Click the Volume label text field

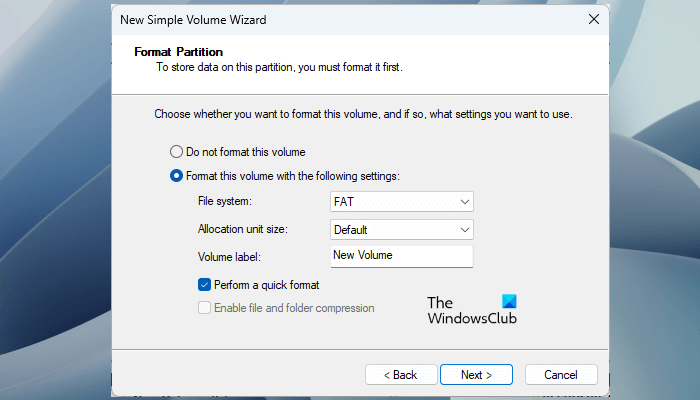click(x=401, y=255)
